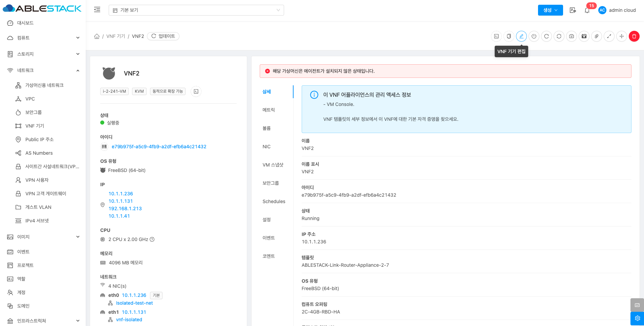Click the blue settings gear at bottom right
The width and height of the screenshot is (644, 326).
637,318
